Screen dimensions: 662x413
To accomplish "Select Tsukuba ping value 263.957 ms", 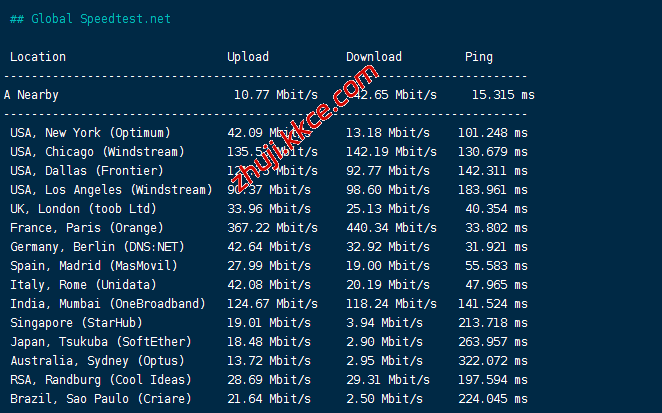I will tap(499, 342).
